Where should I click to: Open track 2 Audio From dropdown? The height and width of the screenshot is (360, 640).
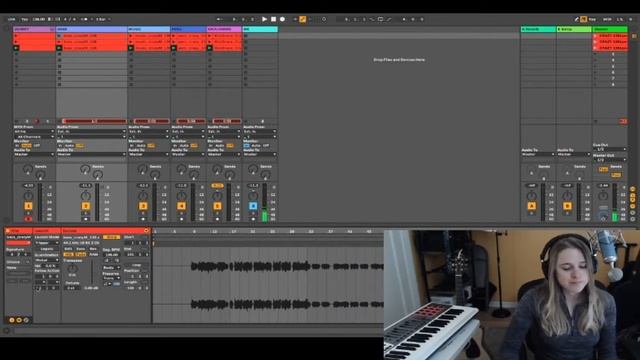(91, 131)
